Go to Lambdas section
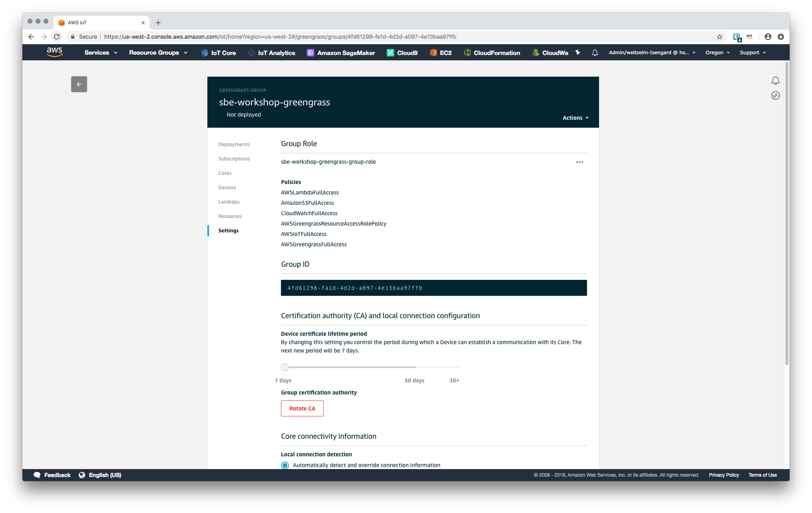812x513 pixels. tap(229, 202)
